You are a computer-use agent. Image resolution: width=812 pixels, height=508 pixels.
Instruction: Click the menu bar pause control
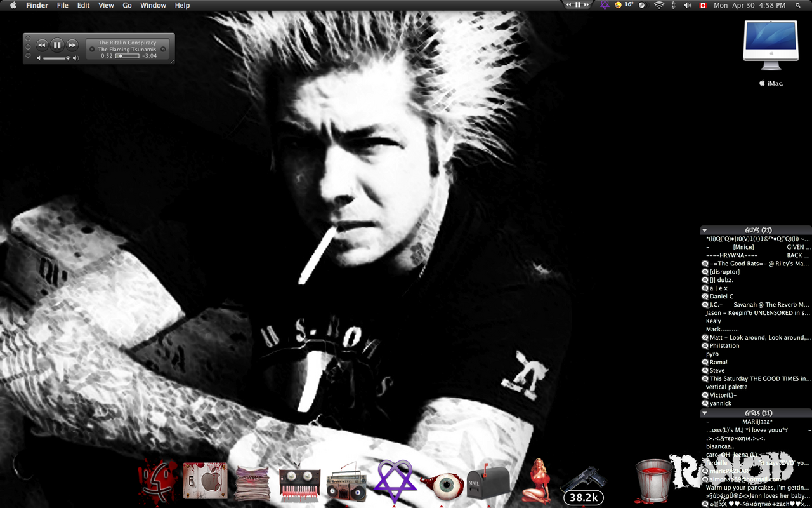578,4
